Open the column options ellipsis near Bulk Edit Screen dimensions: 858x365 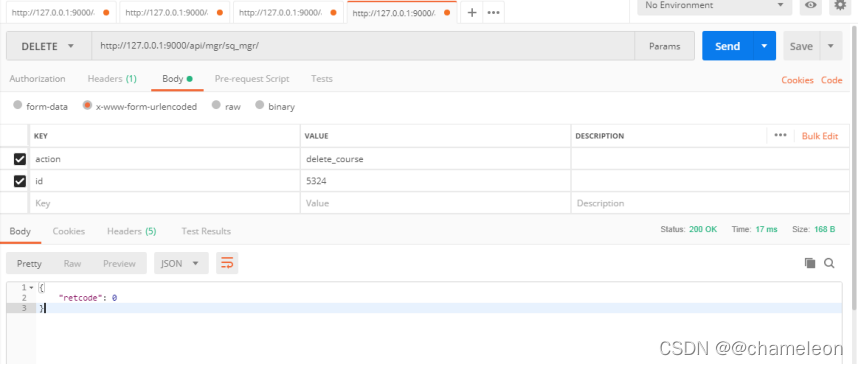tap(780, 136)
